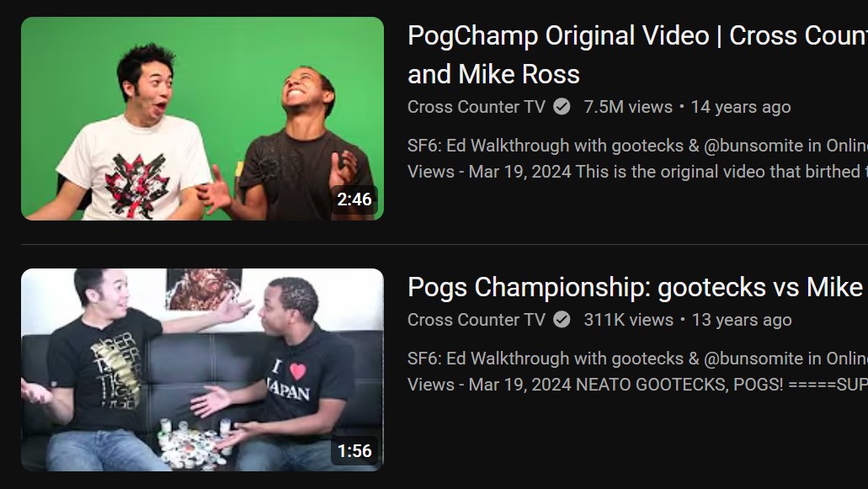Click verified badge next to 7.5M views
The image size is (868, 489).
pos(562,107)
